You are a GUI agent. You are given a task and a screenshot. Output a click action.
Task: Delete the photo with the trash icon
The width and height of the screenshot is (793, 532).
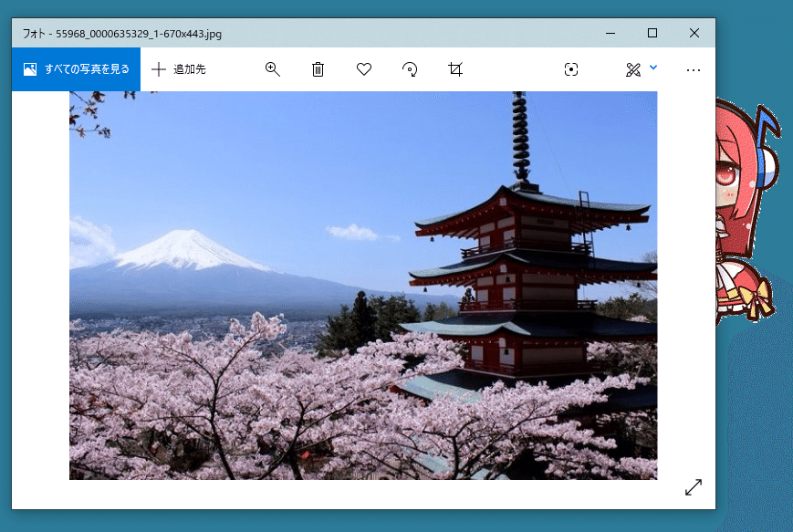(x=318, y=69)
